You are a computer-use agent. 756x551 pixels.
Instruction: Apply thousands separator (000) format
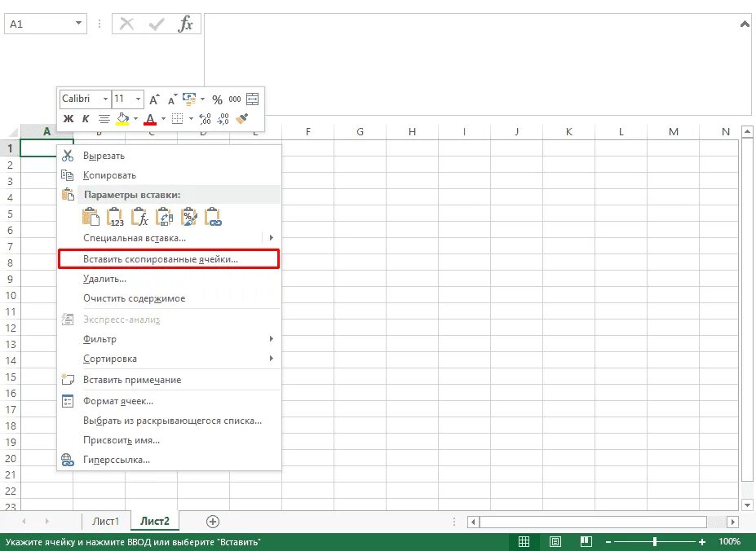[x=235, y=99]
